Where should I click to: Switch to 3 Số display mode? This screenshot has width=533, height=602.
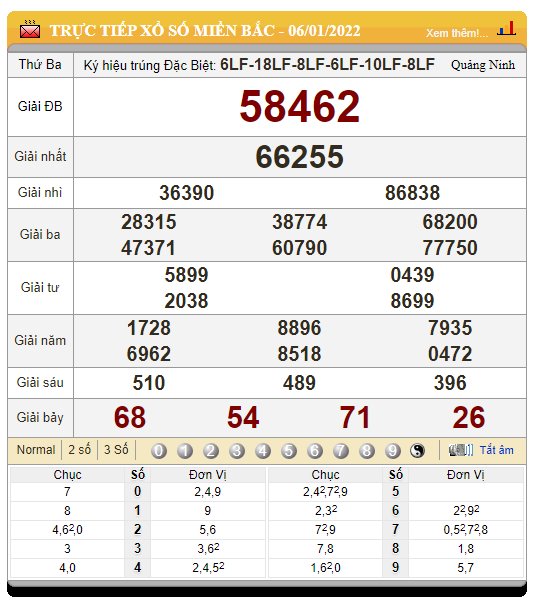point(116,450)
